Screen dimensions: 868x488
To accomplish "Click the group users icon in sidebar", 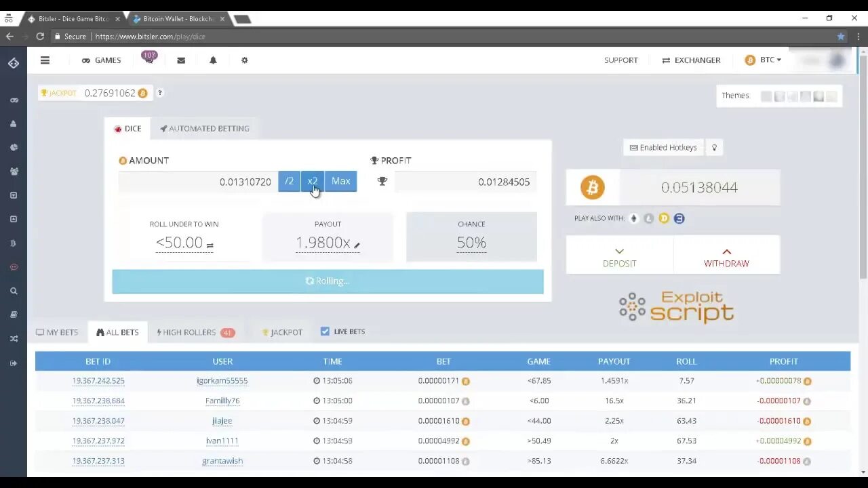I will 14,171.
